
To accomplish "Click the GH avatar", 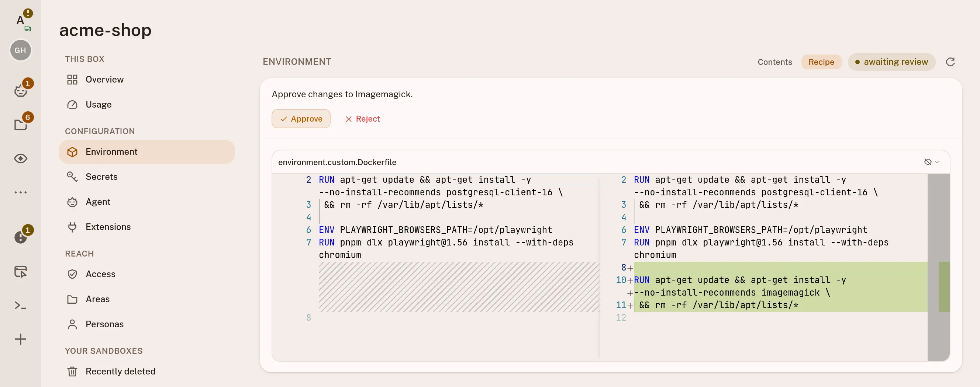I will pos(21,50).
